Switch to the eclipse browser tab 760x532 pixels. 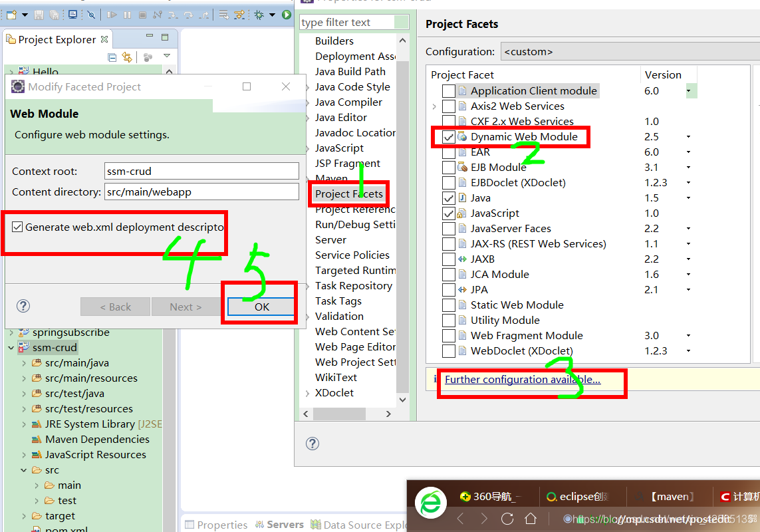click(577, 497)
